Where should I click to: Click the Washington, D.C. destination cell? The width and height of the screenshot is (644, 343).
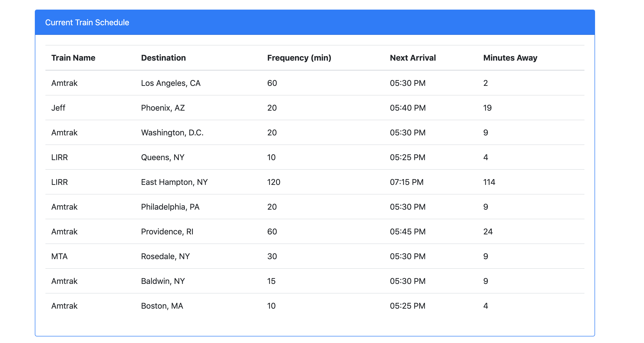(x=172, y=132)
